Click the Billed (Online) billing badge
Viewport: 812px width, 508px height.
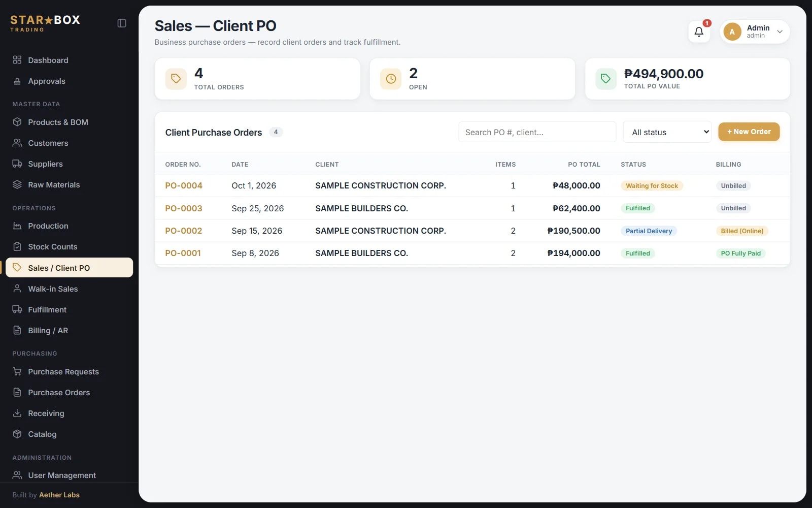pyautogui.click(x=742, y=231)
